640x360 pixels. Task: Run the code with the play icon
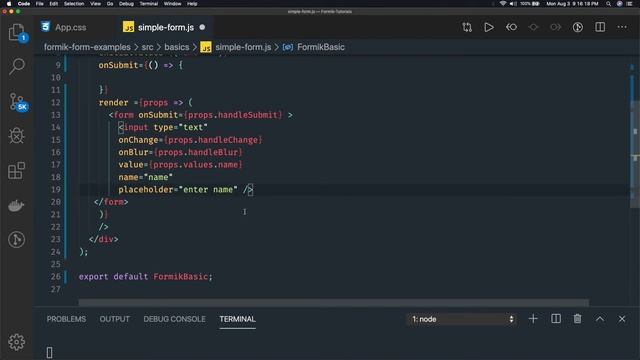pyautogui.click(x=489, y=27)
